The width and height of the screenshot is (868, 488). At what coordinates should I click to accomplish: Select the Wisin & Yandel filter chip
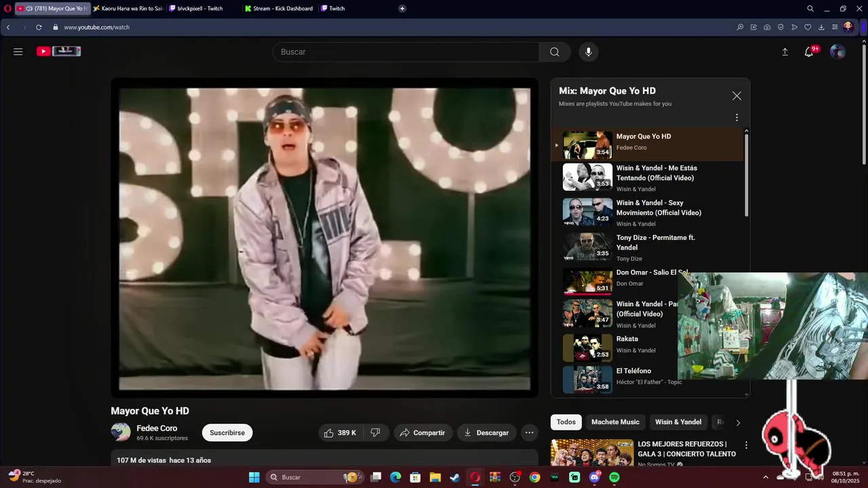tap(678, 422)
